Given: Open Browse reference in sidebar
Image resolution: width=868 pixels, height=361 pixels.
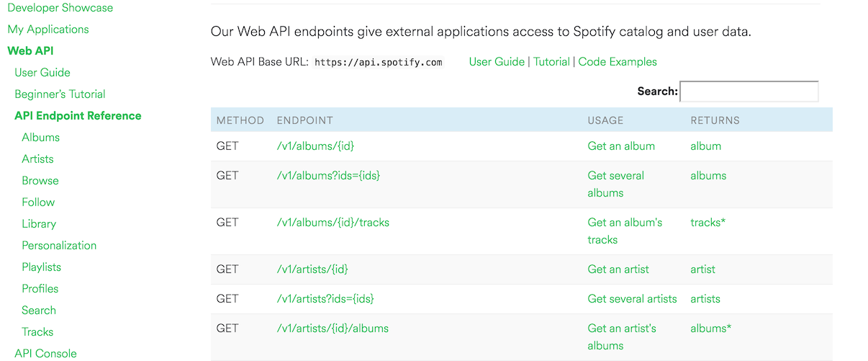Looking at the screenshot, I should tap(40, 181).
